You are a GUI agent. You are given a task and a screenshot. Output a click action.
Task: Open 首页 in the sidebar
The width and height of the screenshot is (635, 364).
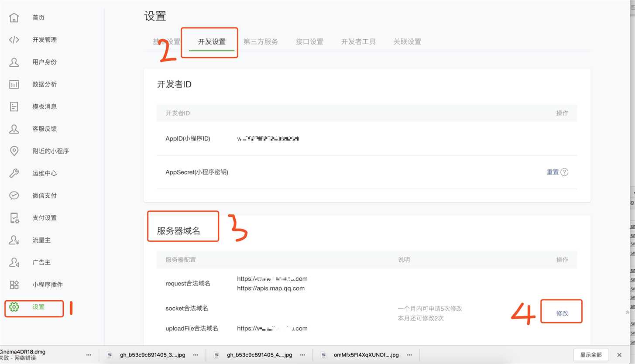[38, 17]
